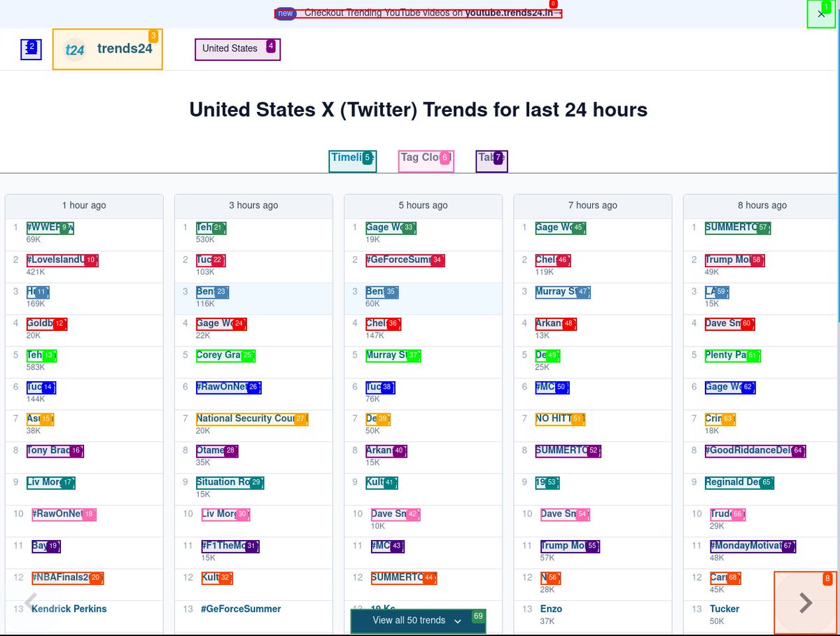Click the '8 hours ago' column header
The image size is (840, 636).
[762, 205]
